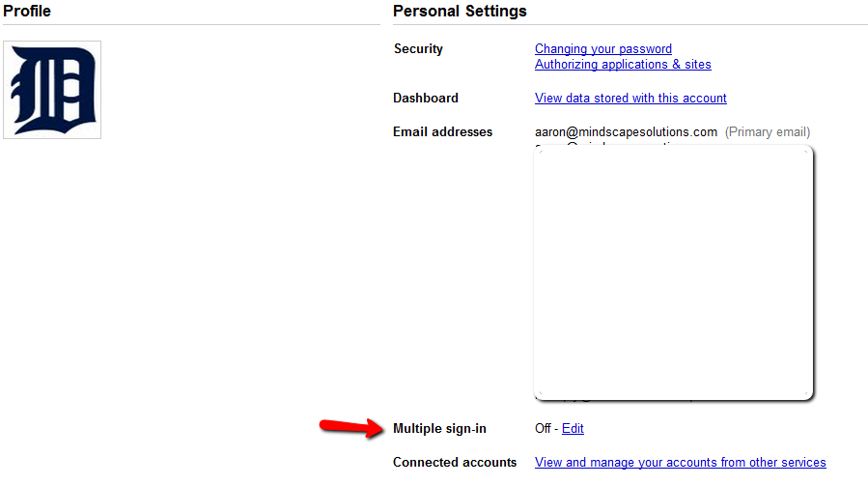Click the Multiple sign-in label
The image size is (868, 485).
[x=439, y=428]
